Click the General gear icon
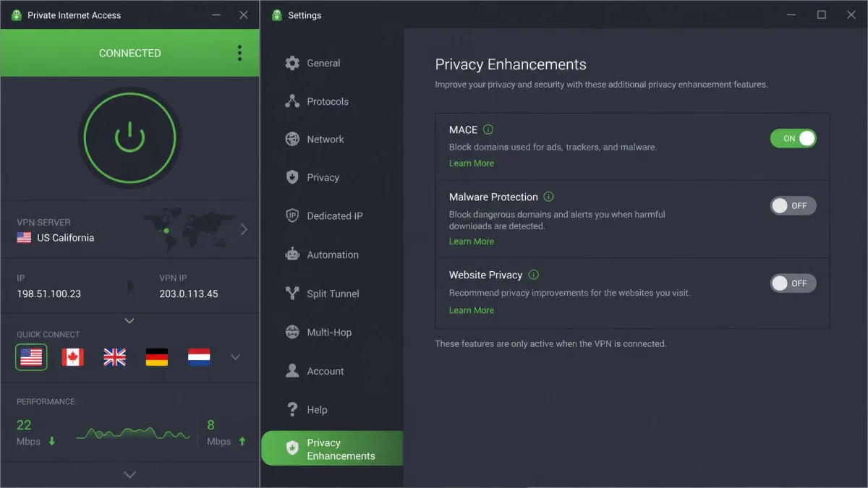Image resolution: width=868 pixels, height=488 pixels. (292, 63)
